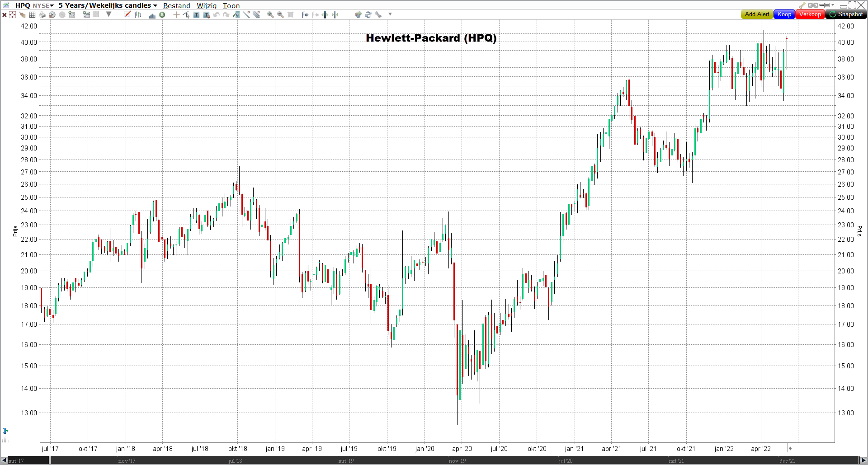868x465 pixels.
Task: Select the hand pointer tool
Action: [22, 14]
